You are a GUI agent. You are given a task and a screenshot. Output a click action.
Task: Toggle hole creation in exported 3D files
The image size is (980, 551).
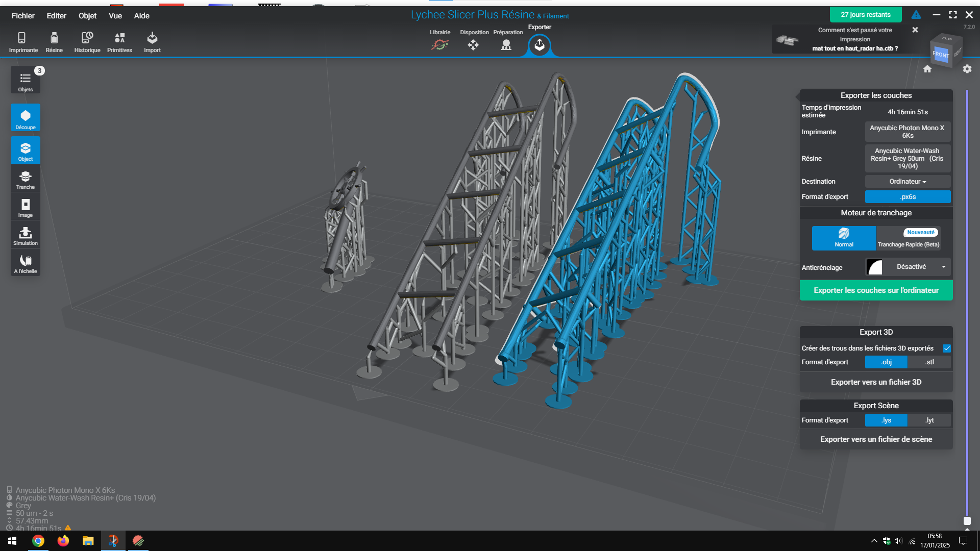[947, 348]
